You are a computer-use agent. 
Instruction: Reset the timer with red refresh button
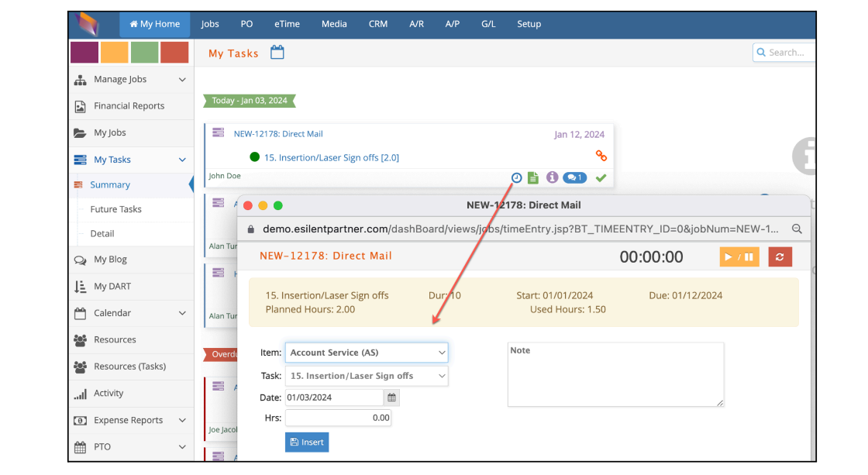point(780,257)
